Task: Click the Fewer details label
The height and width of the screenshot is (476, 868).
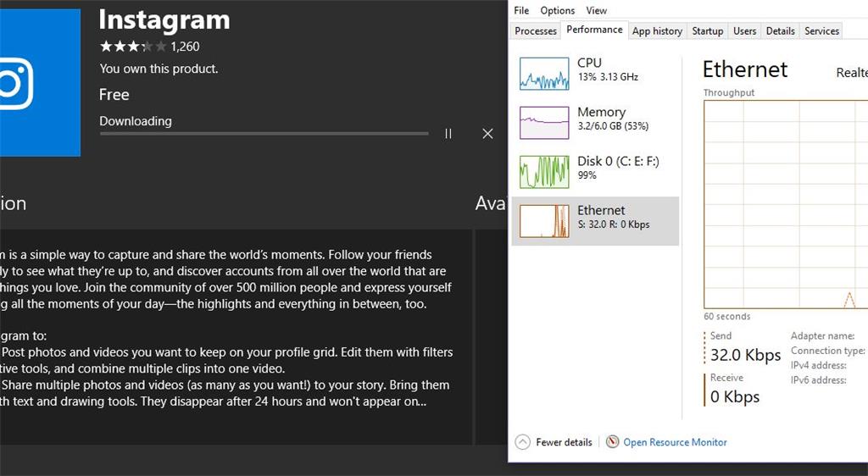Action: 564,442
